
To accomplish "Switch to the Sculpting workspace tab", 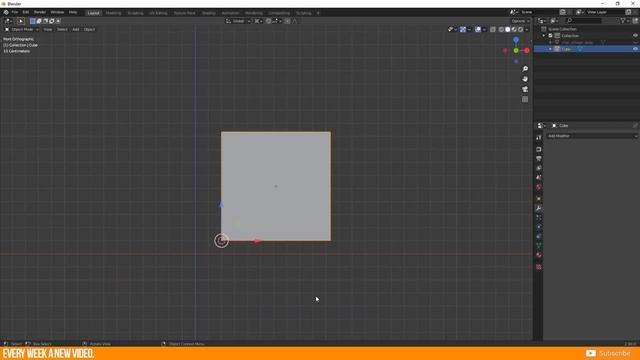I will [x=135, y=13].
